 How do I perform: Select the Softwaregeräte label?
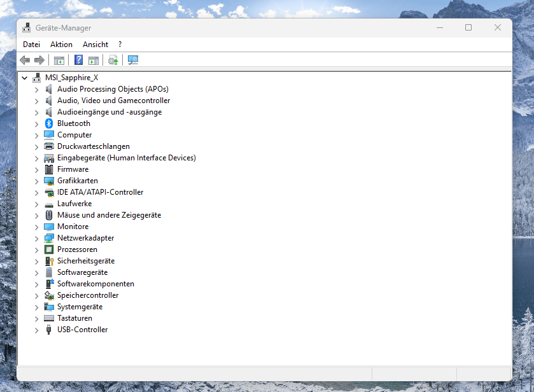pyautogui.click(x=82, y=272)
